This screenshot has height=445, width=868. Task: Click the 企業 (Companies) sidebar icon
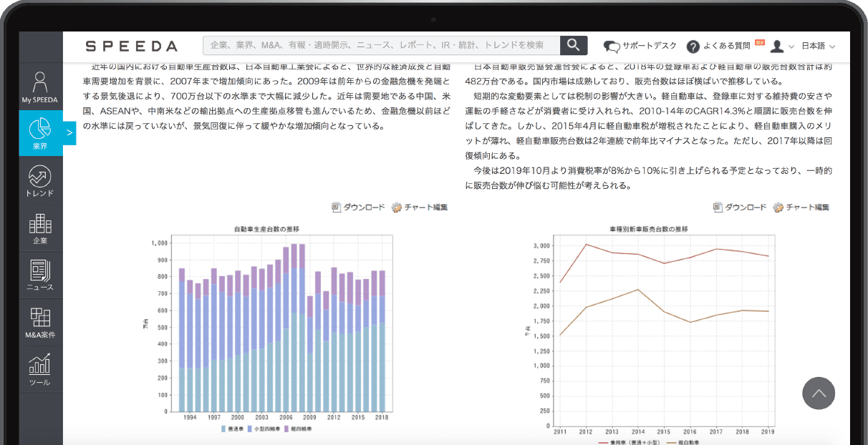point(41,228)
